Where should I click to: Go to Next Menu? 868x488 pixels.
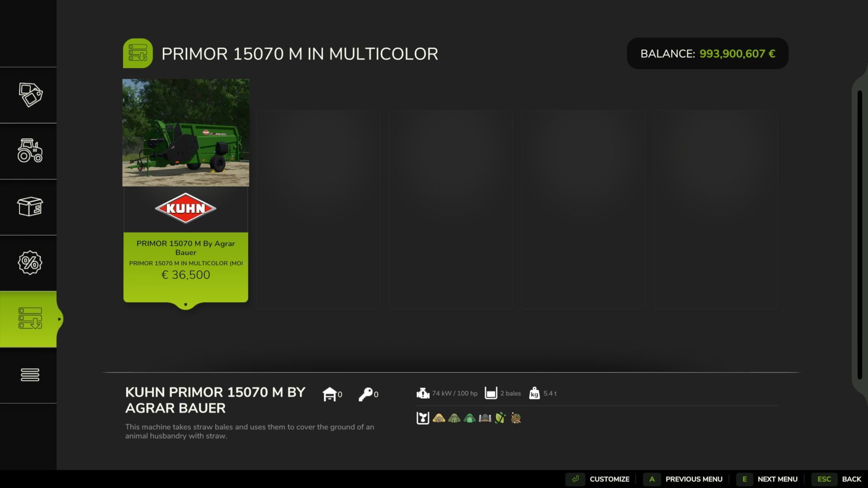777,479
